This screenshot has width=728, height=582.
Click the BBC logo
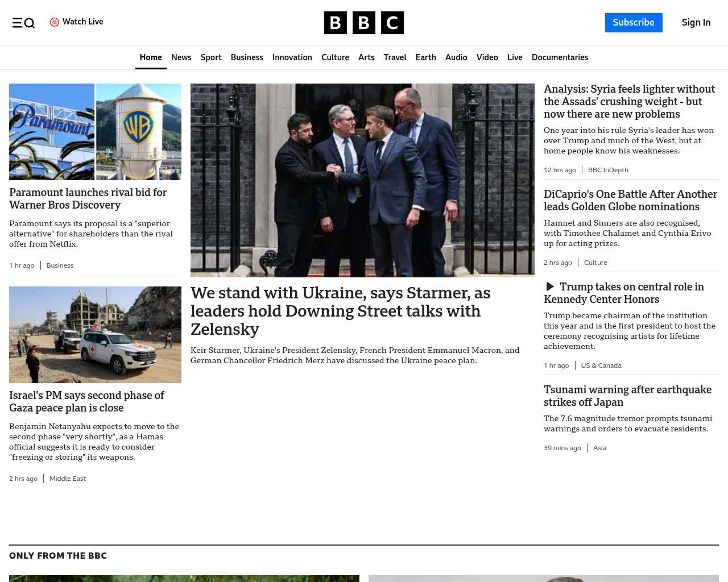click(363, 23)
